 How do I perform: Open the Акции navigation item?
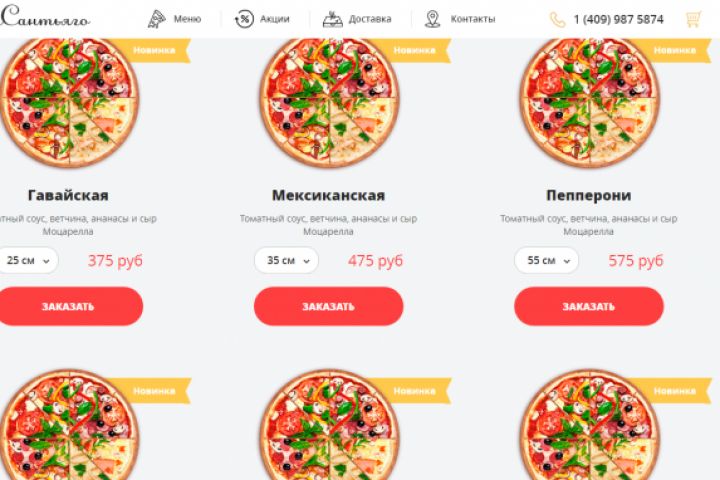tap(275, 19)
